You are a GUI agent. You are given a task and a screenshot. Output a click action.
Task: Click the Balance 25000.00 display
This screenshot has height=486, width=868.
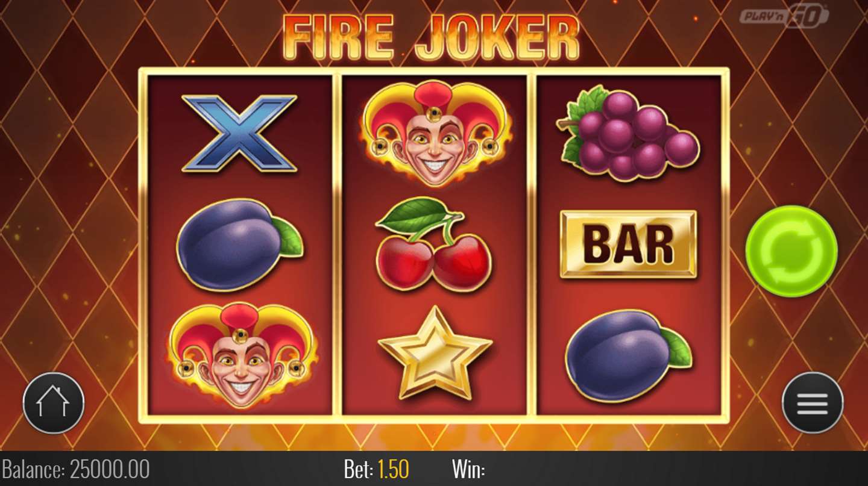pos(75,469)
